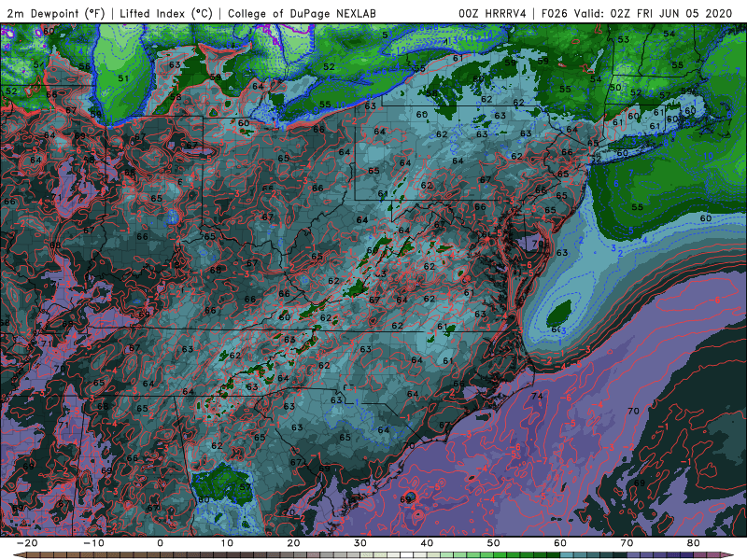747x560 pixels.
Task: Click the '55' dewpoint value over the Atlantic green area
Action: coord(637,207)
